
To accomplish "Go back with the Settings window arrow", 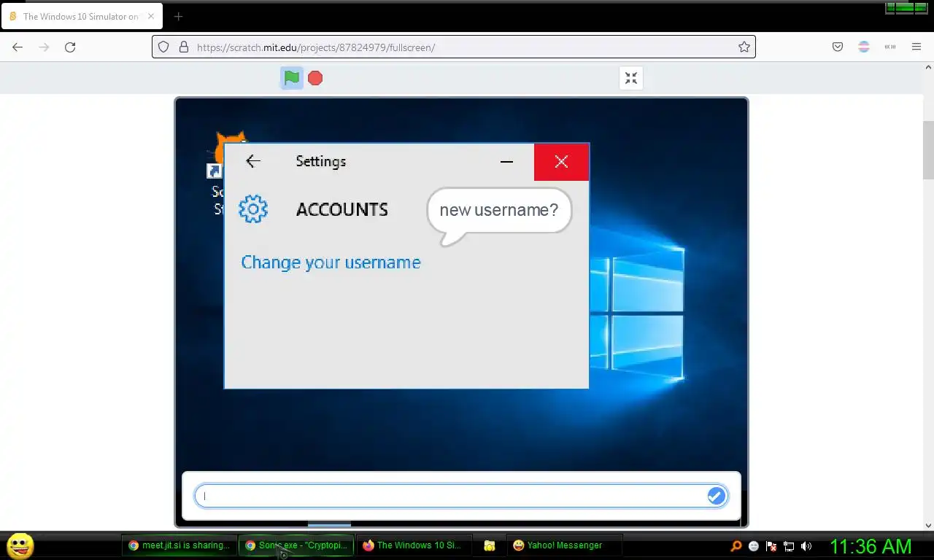I will tap(253, 161).
